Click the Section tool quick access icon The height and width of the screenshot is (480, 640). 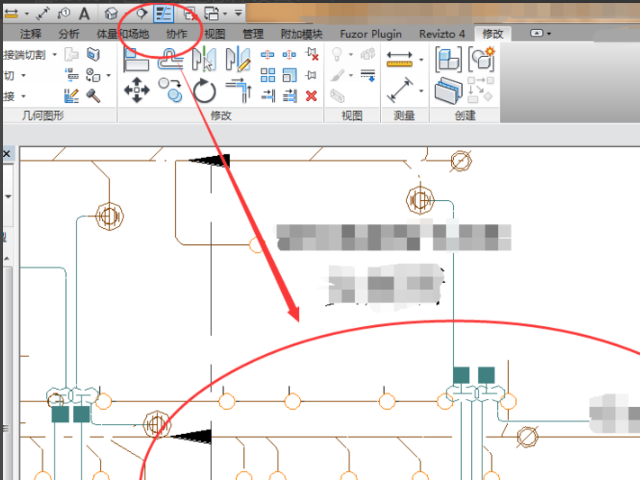click(x=141, y=13)
